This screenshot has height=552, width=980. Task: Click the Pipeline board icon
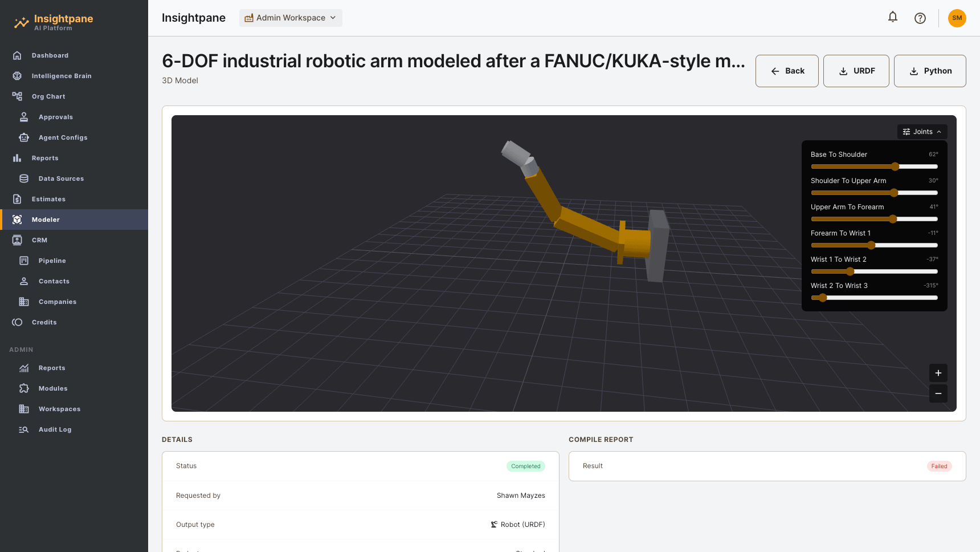(x=24, y=261)
